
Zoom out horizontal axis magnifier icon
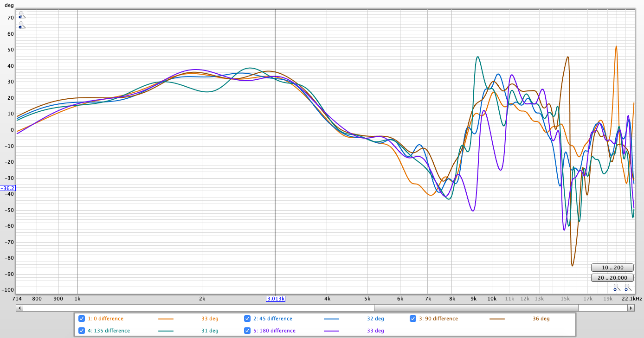click(616, 288)
